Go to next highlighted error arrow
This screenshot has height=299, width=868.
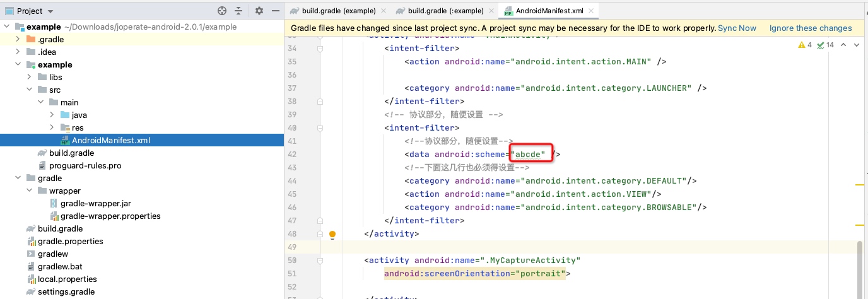pyautogui.click(x=857, y=45)
